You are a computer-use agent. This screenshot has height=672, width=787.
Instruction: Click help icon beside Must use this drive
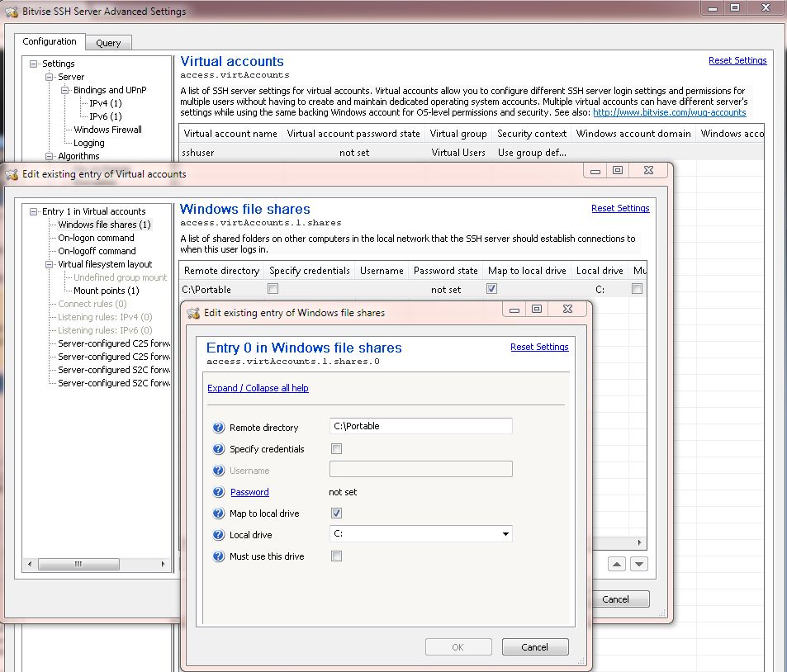pos(218,556)
